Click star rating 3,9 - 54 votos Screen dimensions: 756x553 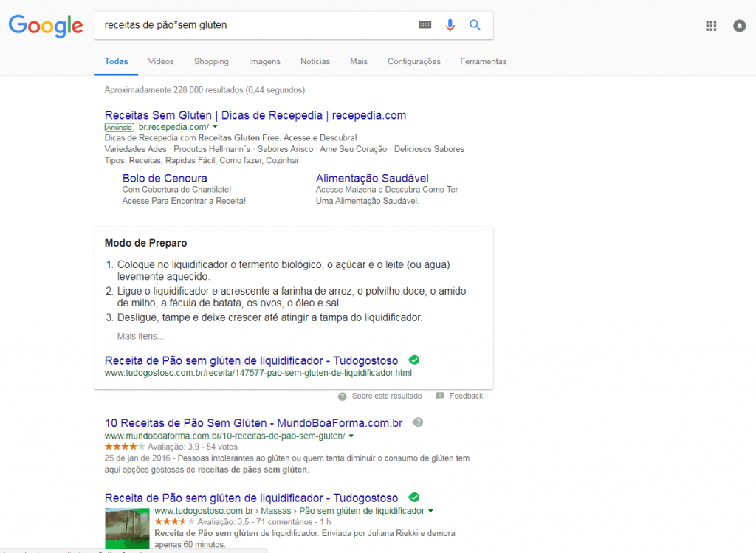pyautogui.click(x=171, y=447)
